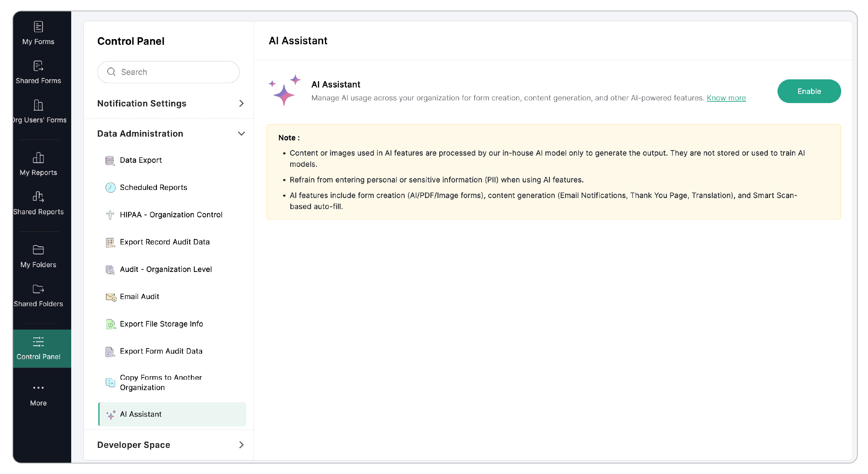The height and width of the screenshot is (474, 868).
Task: Open My Folders icon
Action: point(38,250)
